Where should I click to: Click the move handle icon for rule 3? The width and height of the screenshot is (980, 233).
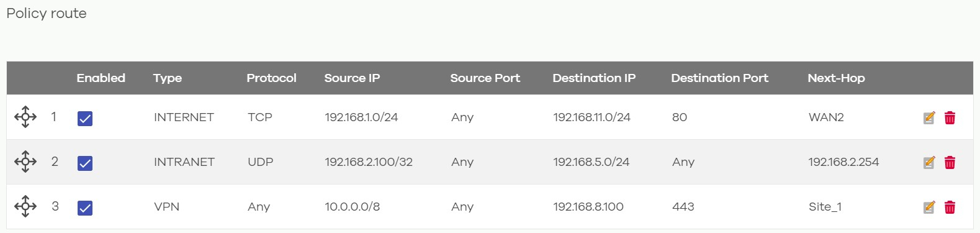[25, 206]
